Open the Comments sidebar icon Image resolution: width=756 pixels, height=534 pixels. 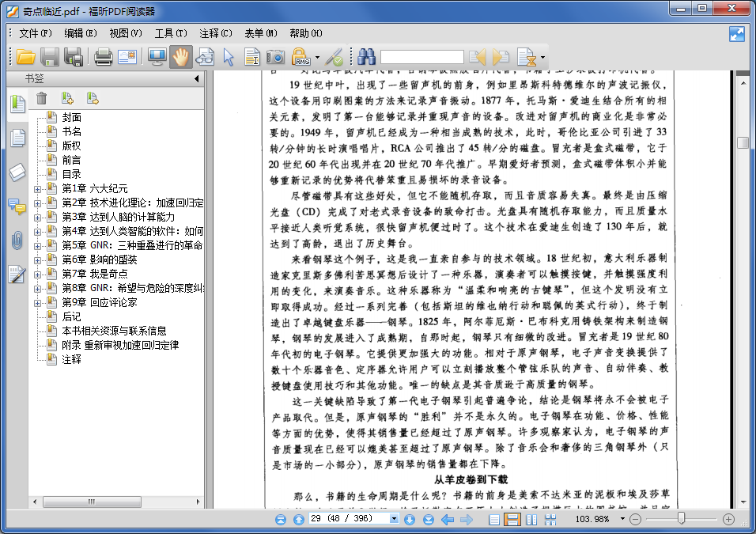coord(17,206)
